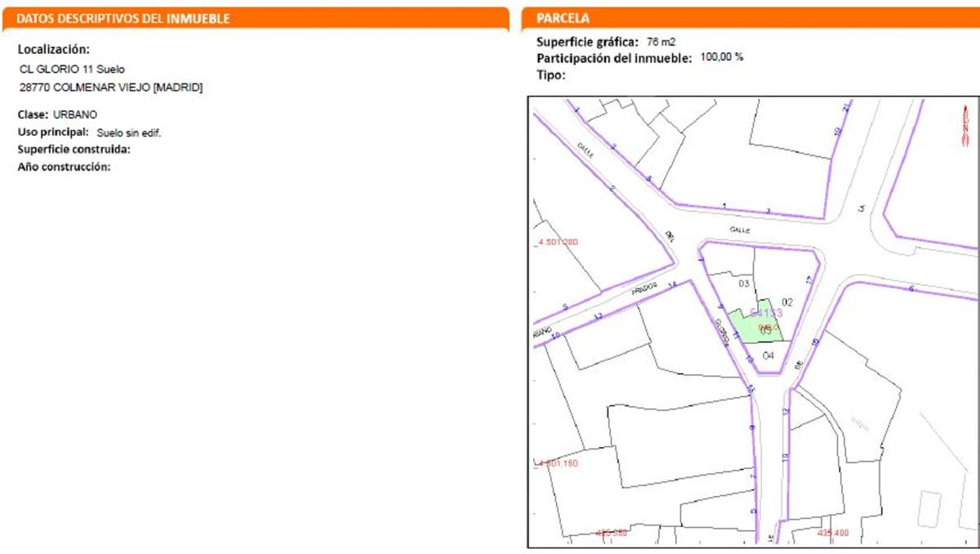
Task: Select parcel 04 on the cadastral map
Action: point(768,355)
